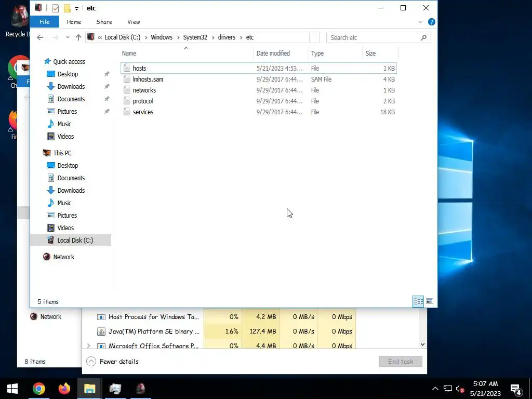Select Java(TM) Platform SE binary process
Screen dimensions: 532x399
(x=219, y=331)
